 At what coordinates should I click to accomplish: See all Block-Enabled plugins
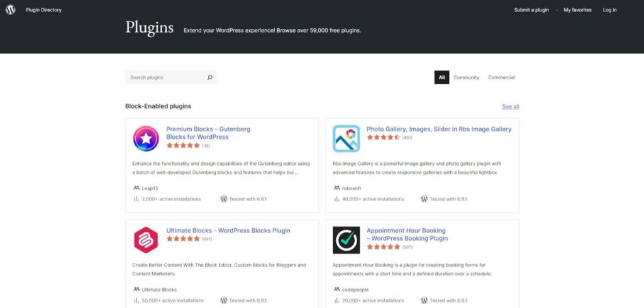click(x=511, y=106)
